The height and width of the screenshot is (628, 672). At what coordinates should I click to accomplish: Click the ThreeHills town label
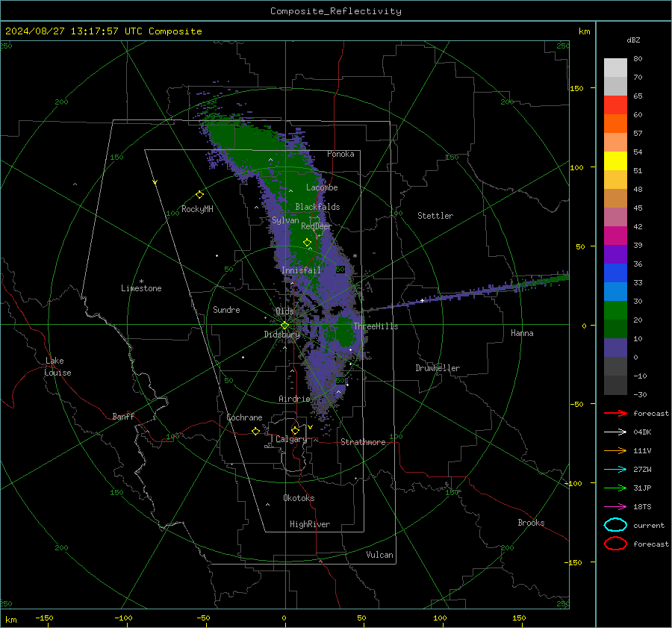tap(376, 326)
